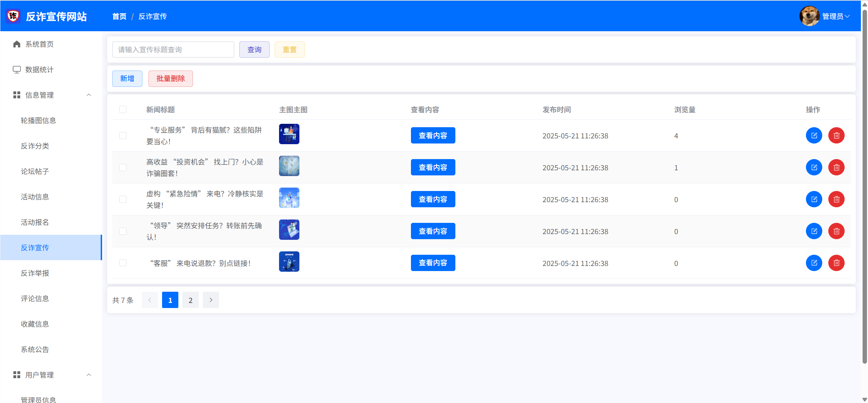Click the admin avatar picture
868x403 pixels.
tap(809, 16)
